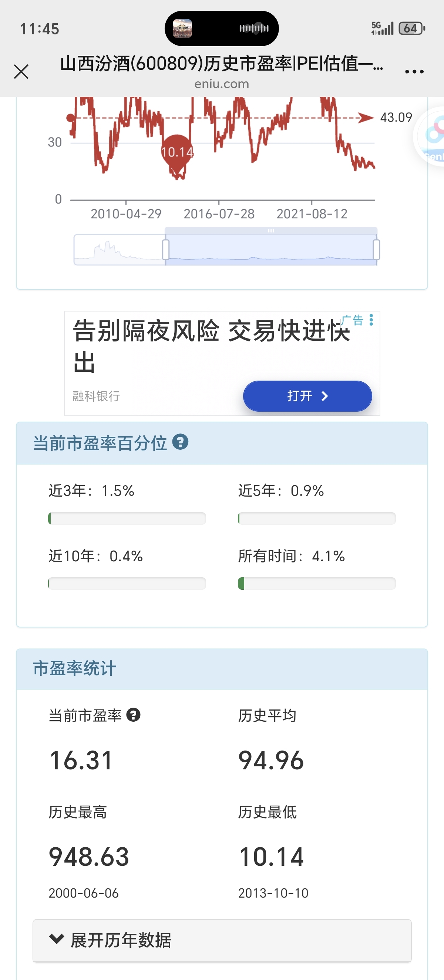
Task: Grab the right handle of chart range slider
Action: [x=376, y=249]
